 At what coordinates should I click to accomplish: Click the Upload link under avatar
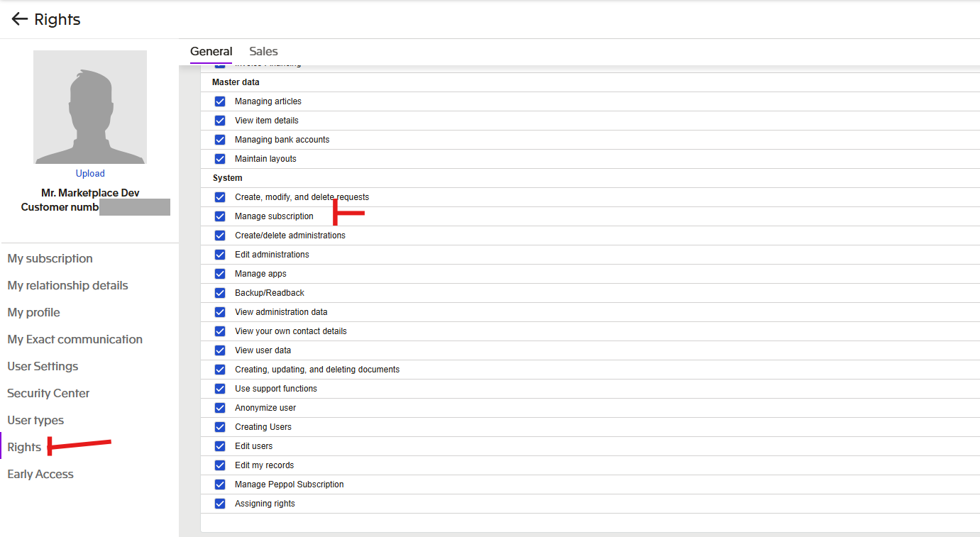(90, 173)
